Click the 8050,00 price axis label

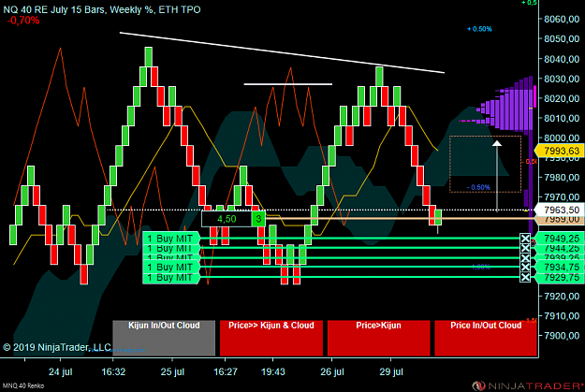562,39
